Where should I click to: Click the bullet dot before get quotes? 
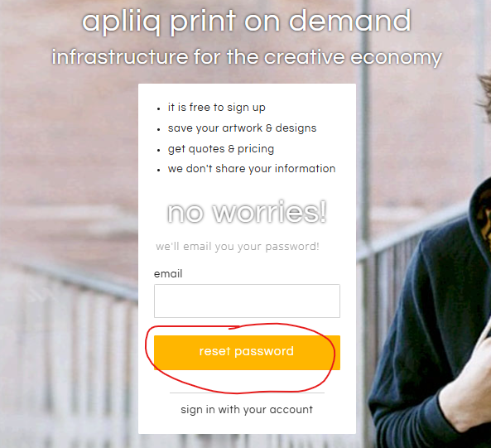[159, 150]
